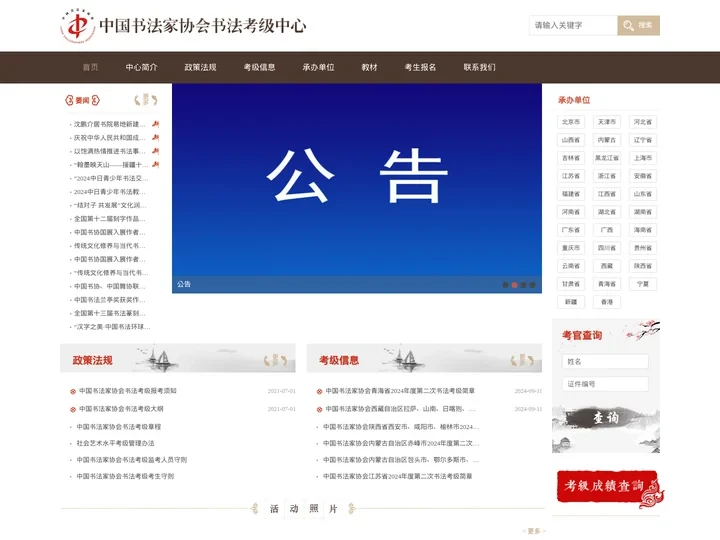Choose 河北省 in the 承办单位 list
The height and width of the screenshot is (540, 720).
[x=643, y=122]
